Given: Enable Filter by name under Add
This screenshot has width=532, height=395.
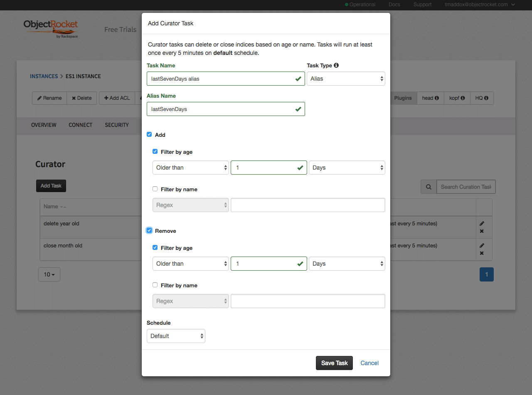Looking at the screenshot, I should click(x=155, y=189).
